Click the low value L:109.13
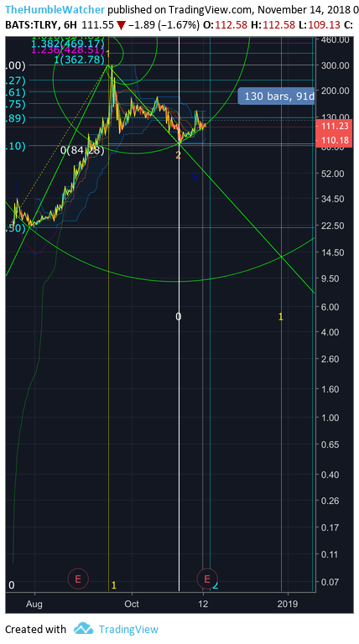Screen dimensions: 359x644 (x=319, y=25)
